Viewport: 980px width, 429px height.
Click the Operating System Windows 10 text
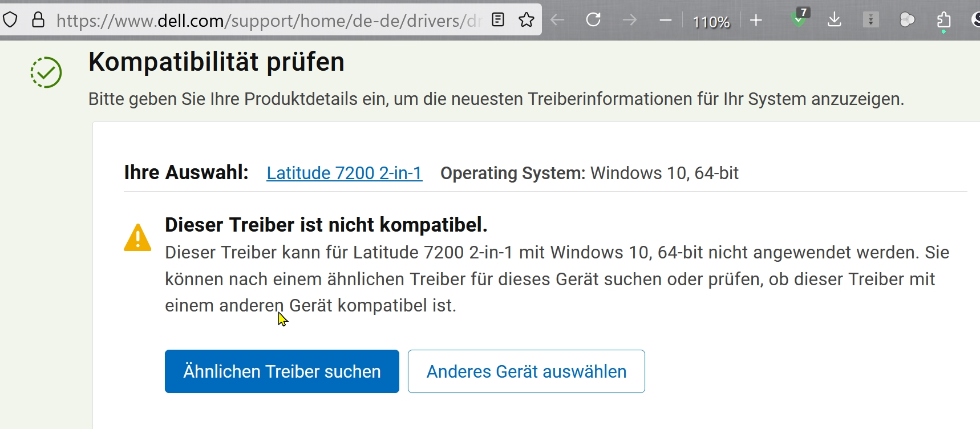point(589,173)
